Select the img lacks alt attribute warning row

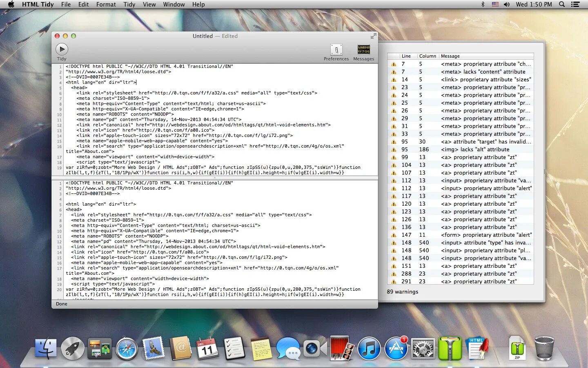coord(461,150)
